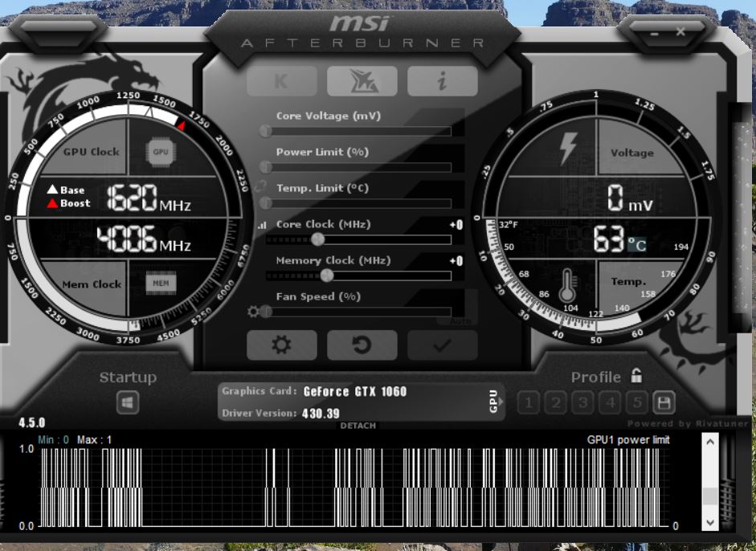Image resolution: width=756 pixels, height=551 pixels.
Task: Select profile slot 5
Action: click(x=637, y=402)
